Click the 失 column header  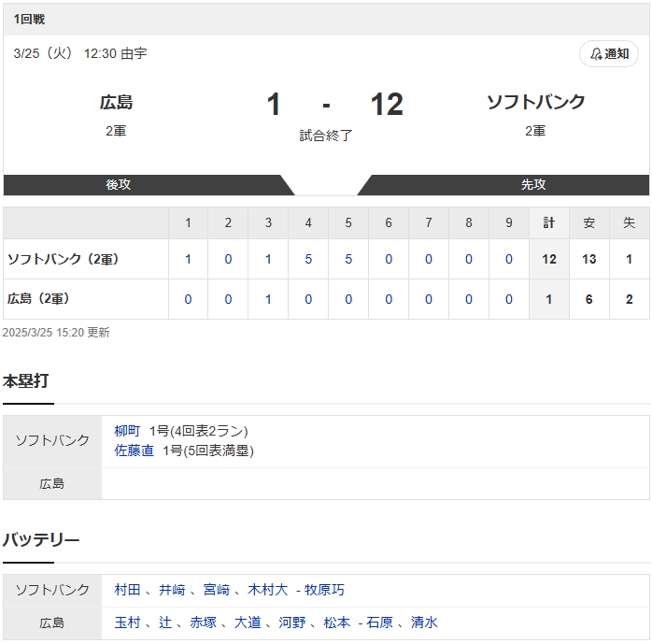coord(630,223)
